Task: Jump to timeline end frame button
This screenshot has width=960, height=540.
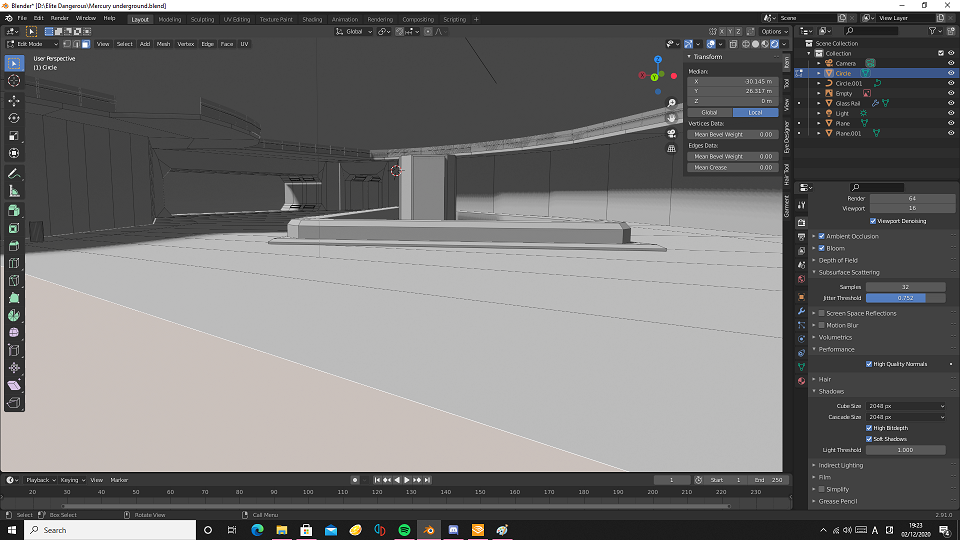Action: click(427, 480)
